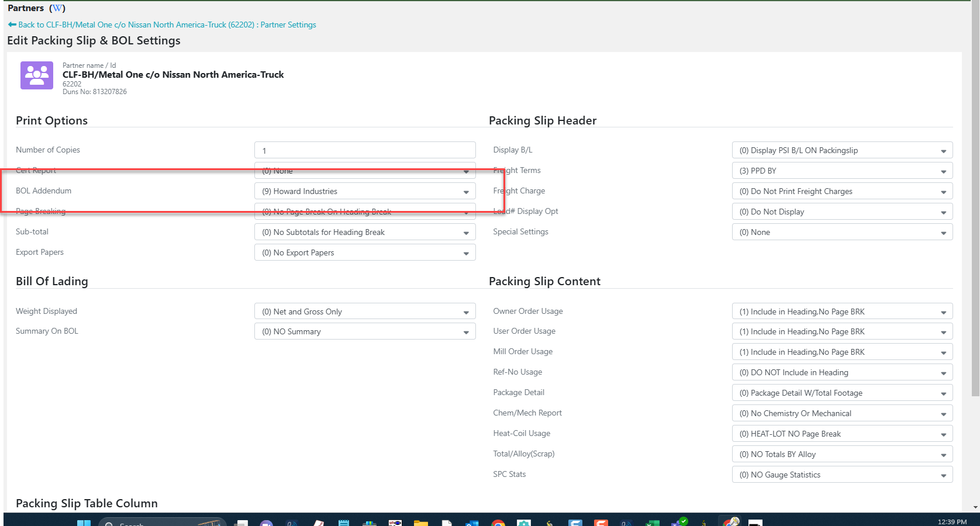Image resolution: width=980 pixels, height=526 pixels.
Task: Click the Number of Copies label
Action: click(48, 150)
